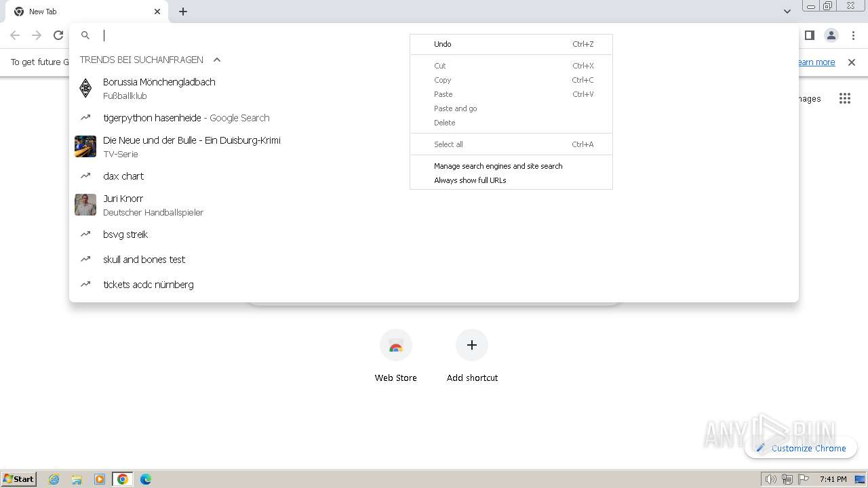This screenshot has width=868, height=488.
Task: Choose Die Neue und der Bulle suggestion
Action: click(x=434, y=146)
